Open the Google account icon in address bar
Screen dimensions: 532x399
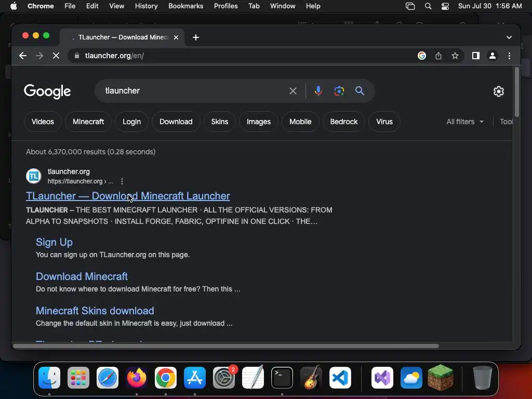click(422, 56)
